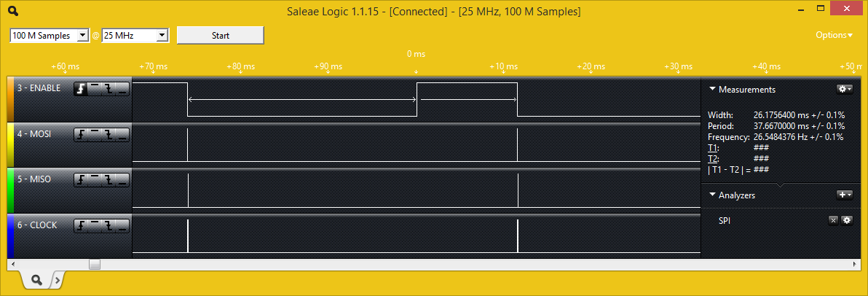Click the orange ENABLE channel color bar

tap(10, 99)
